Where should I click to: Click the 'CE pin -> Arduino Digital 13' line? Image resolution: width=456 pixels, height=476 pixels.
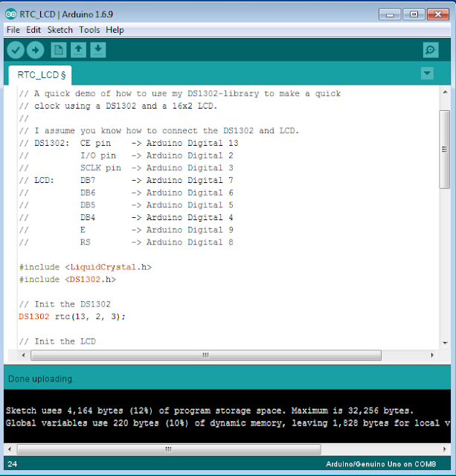pyautogui.click(x=129, y=143)
